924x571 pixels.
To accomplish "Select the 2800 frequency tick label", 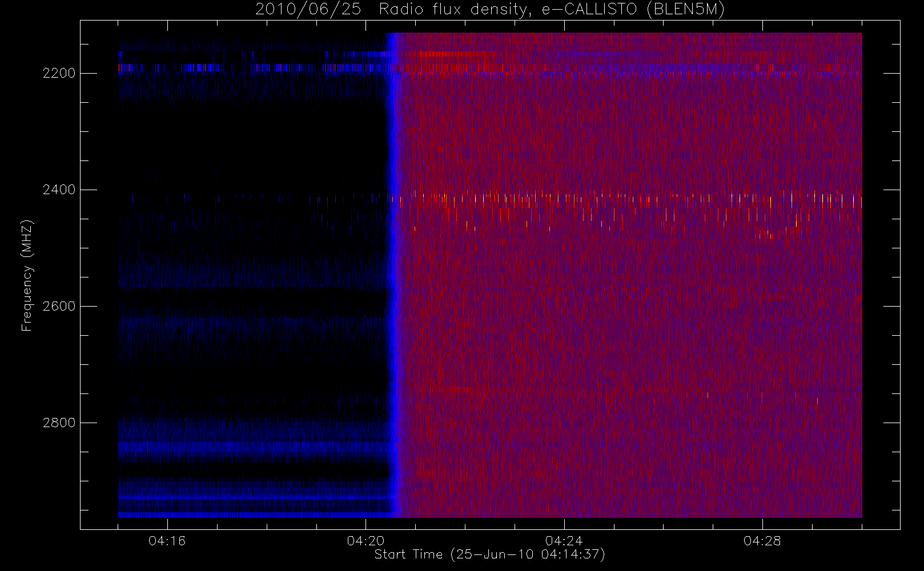I will pos(59,423).
